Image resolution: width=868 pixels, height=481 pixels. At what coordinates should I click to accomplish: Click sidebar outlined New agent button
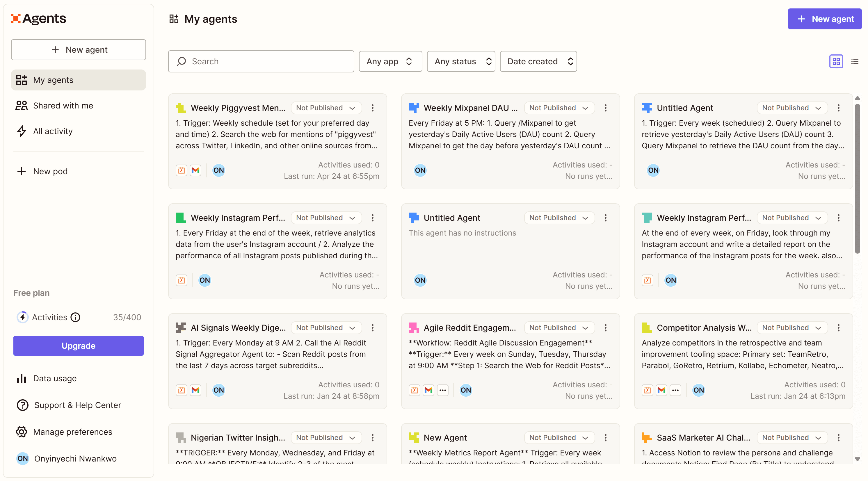click(78, 49)
